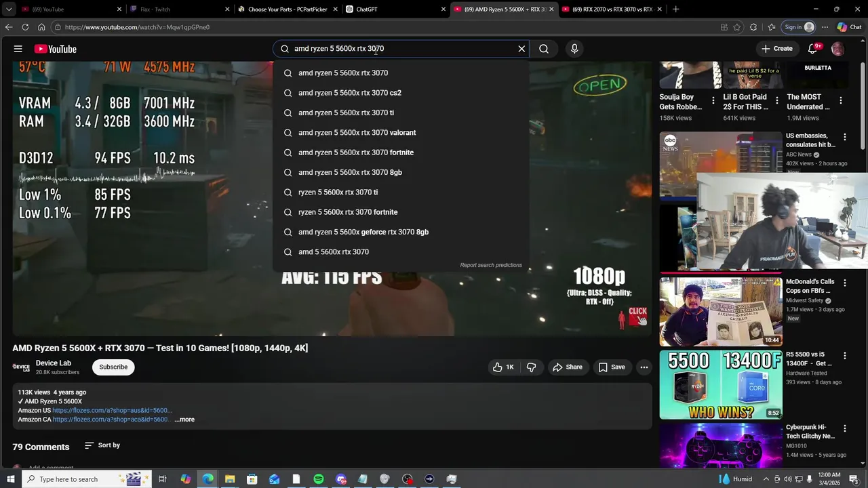Open Device Lab channel avatar
Screen dimensions: 868x488
pos(21,367)
